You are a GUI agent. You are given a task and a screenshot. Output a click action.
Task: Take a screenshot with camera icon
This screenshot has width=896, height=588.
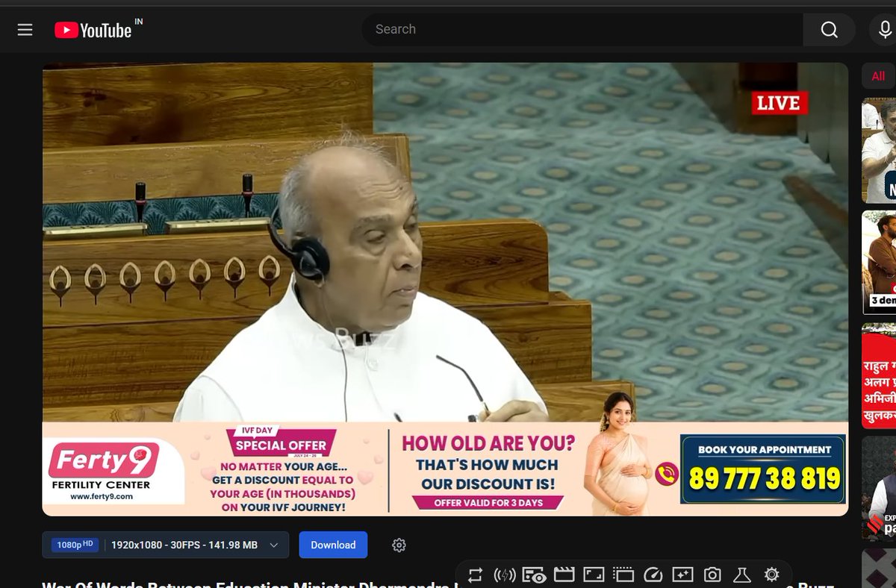click(712, 575)
